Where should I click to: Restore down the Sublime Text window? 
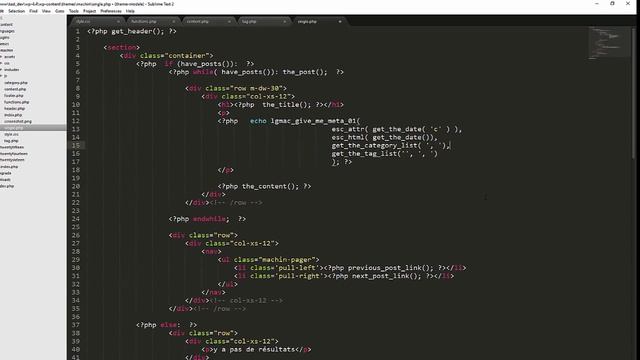pyautogui.click(x=612, y=4)
